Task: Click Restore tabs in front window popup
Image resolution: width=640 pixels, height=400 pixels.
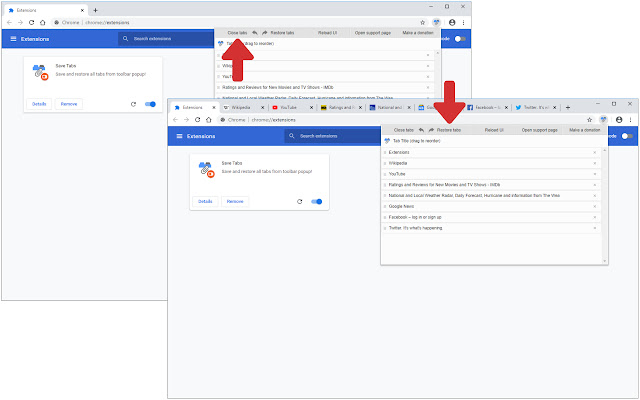Action: (x=449, y=130)
